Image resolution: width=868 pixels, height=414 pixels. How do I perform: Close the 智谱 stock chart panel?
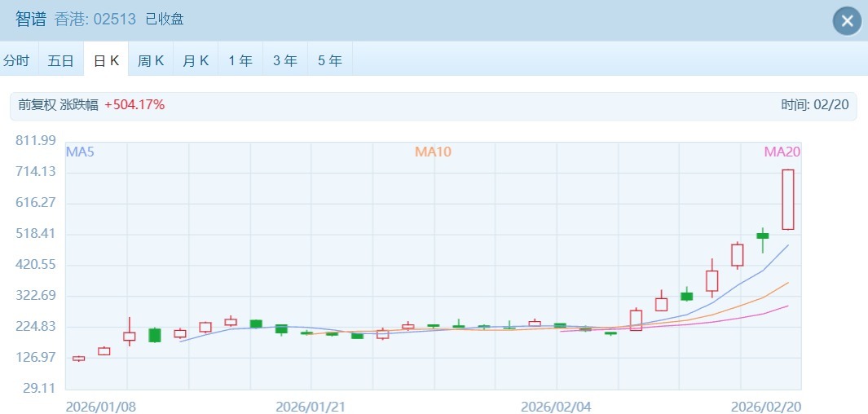(x=847, y=20)
